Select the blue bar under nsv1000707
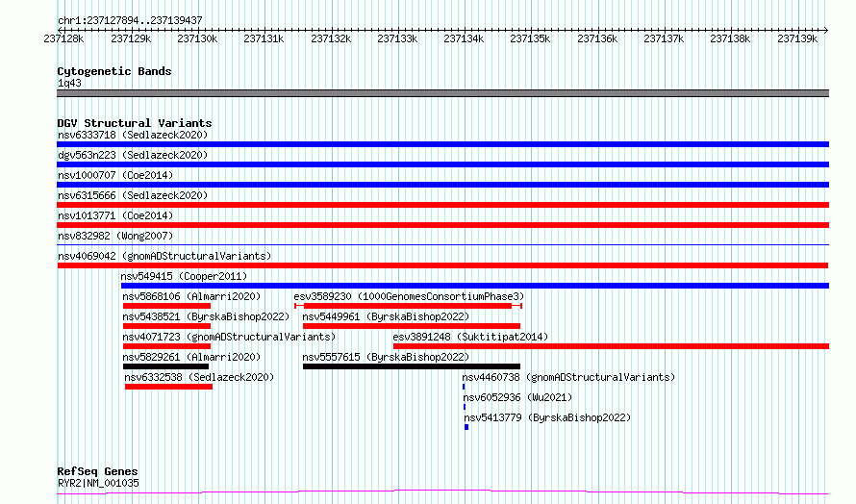 click(442, 185)
